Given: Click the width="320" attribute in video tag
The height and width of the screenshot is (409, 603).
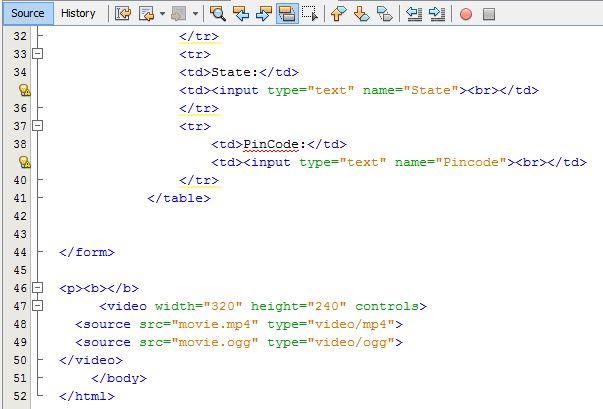Looking at the screenshot, I should click(198, 306).
